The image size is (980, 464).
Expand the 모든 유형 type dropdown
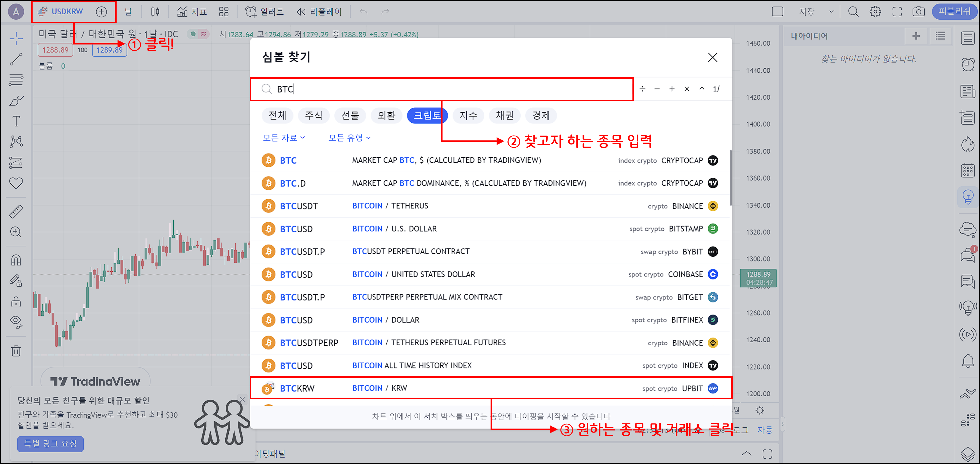[x=349, y=138]
